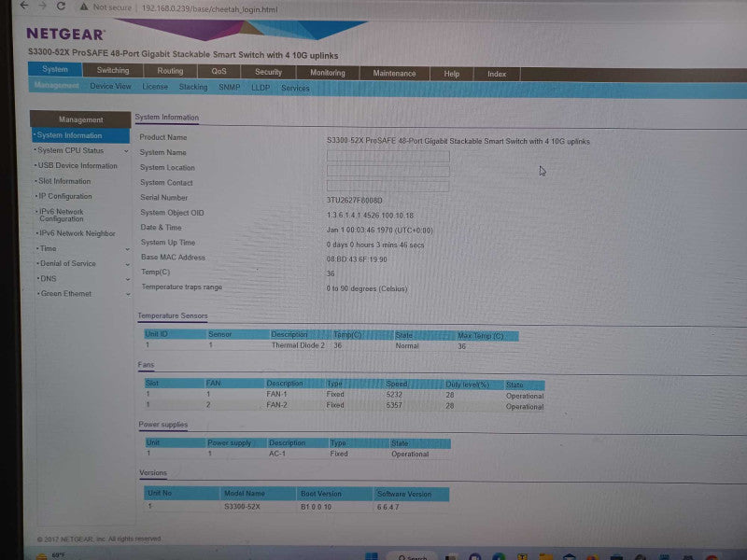Click the Temperature Sensors heading

point(173,315)
